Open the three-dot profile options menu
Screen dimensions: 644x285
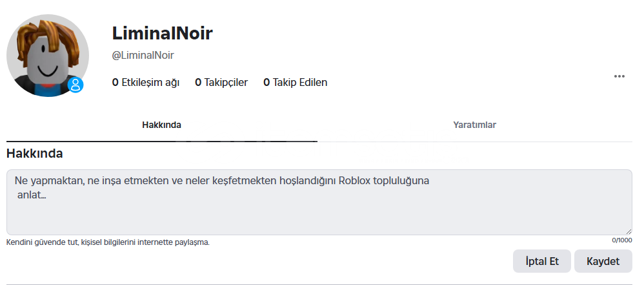[619, 76]
